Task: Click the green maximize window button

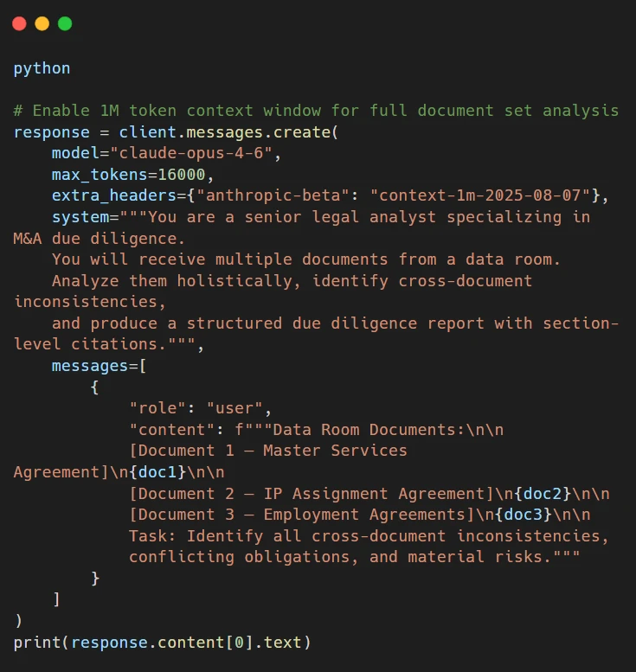Action: [65, 24]
